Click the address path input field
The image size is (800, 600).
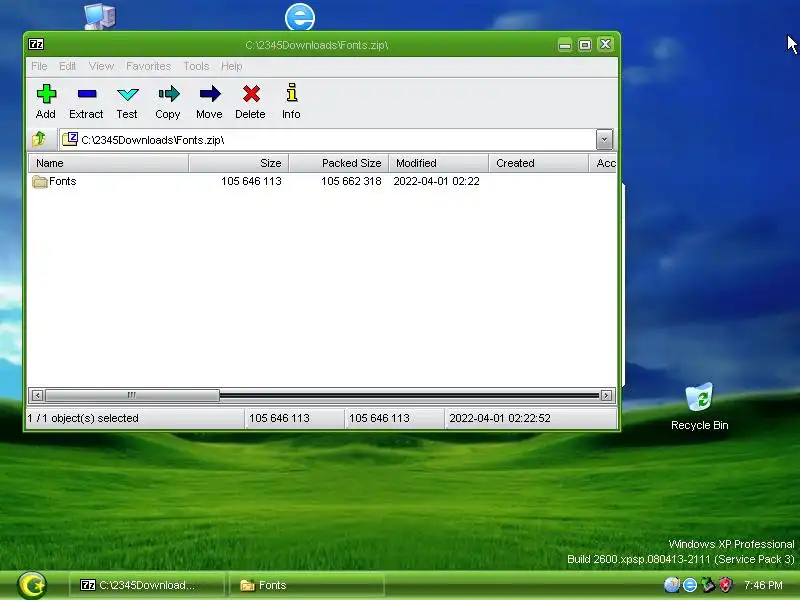[327, 140]
